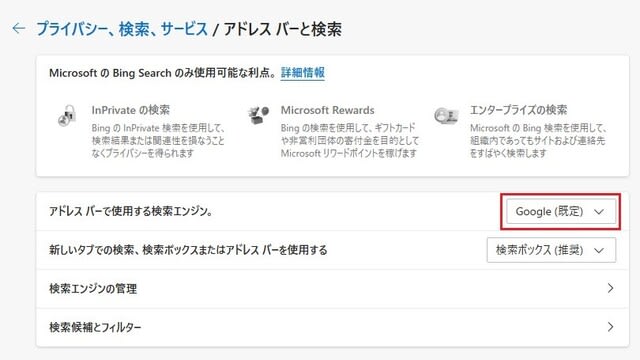This screenshot has width=640, height=360.
Task: Open the 検索候補とフィルター row
Action: [x=332, y=327]
